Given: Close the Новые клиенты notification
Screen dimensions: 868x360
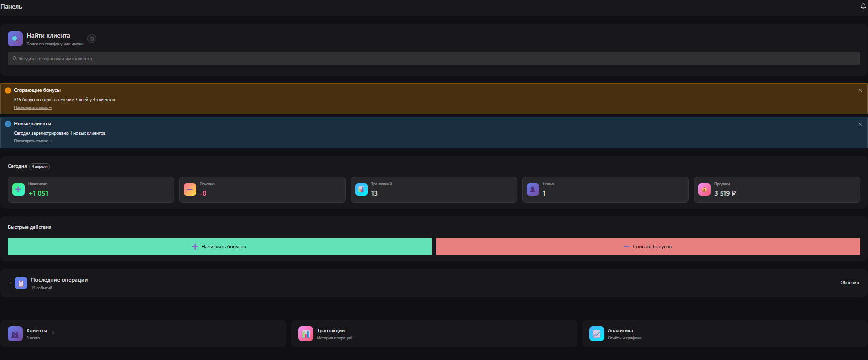Looking at the screenshot, I should 860,124.
